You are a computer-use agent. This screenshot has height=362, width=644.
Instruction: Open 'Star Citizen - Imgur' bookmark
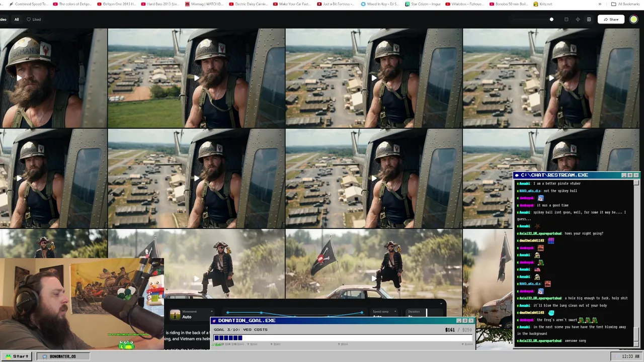pos(424,4)
